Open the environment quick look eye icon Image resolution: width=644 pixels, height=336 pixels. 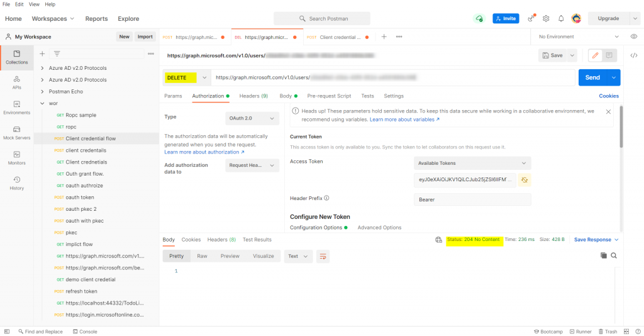pos(634,36)
